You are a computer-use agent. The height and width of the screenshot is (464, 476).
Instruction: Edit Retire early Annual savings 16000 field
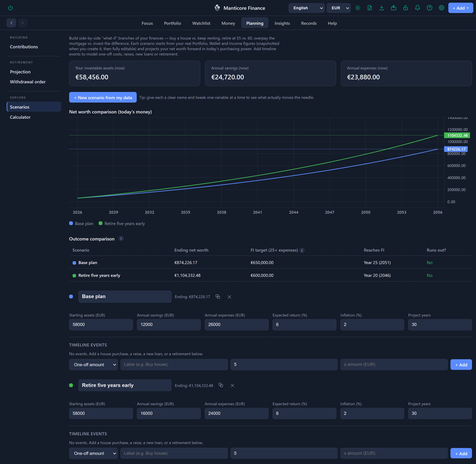[x=169, y=413]
